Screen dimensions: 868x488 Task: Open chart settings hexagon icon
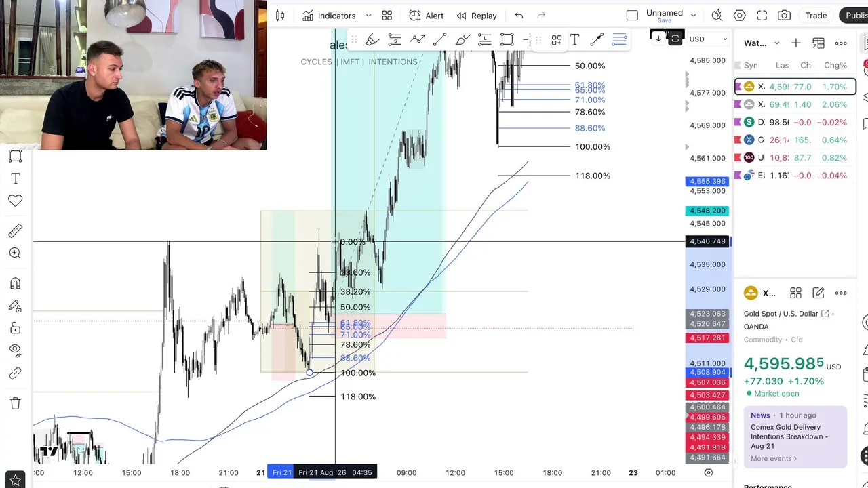pos(740,16)
